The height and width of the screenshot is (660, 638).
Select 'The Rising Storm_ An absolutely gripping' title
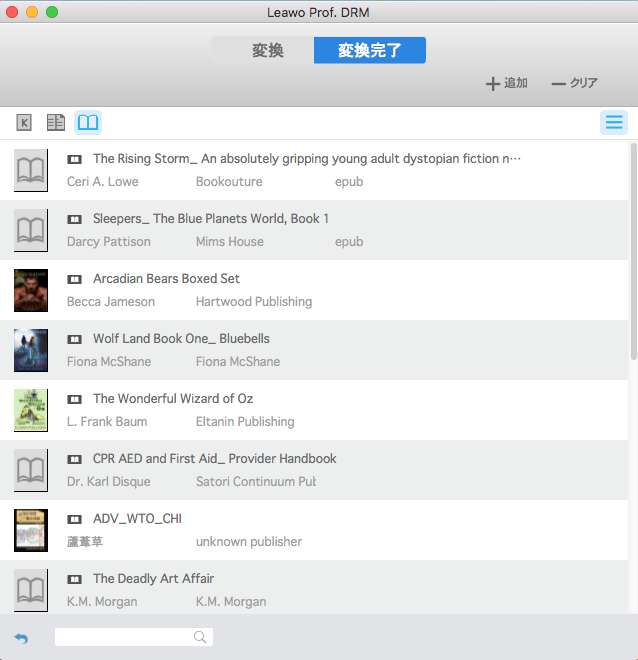(307, 159)
